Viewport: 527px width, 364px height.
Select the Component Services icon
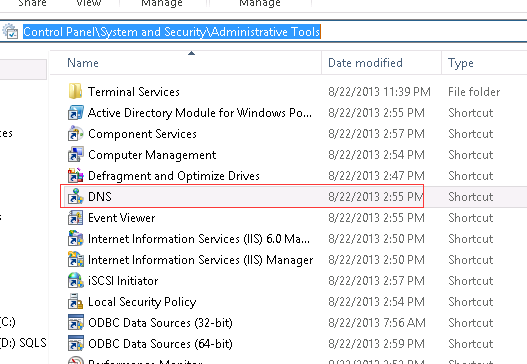click(x=75, y=133)
